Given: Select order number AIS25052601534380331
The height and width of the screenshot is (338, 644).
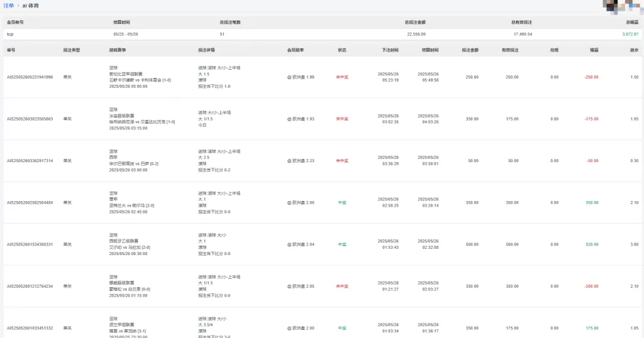Looking at the screenshot, I should [x=30, y=244].
